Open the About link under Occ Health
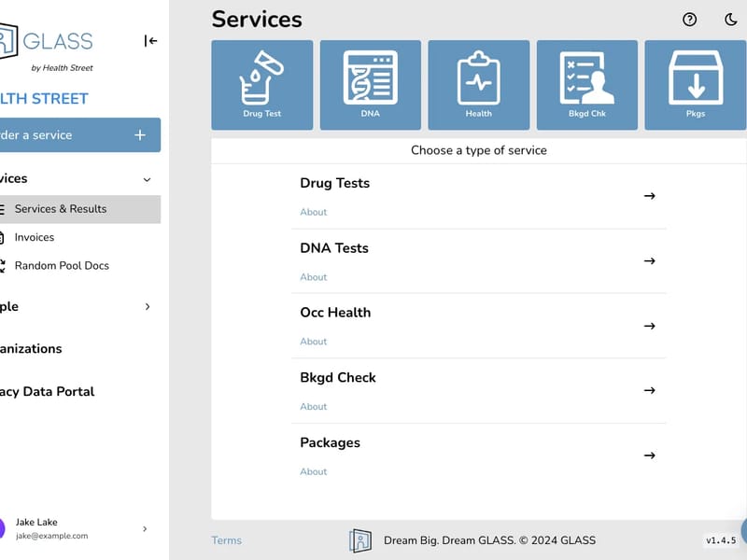The width and height of the screenshot is (747, 560). 314,342
